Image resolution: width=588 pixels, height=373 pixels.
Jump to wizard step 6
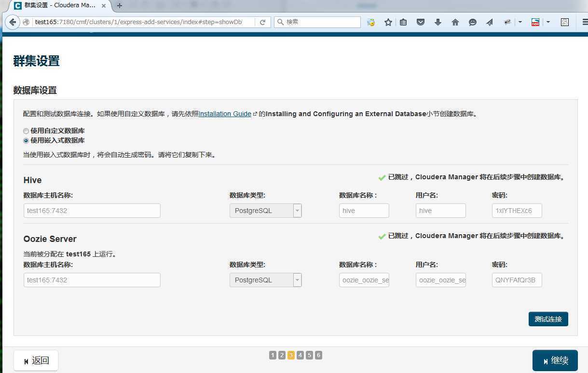point(318,355)
